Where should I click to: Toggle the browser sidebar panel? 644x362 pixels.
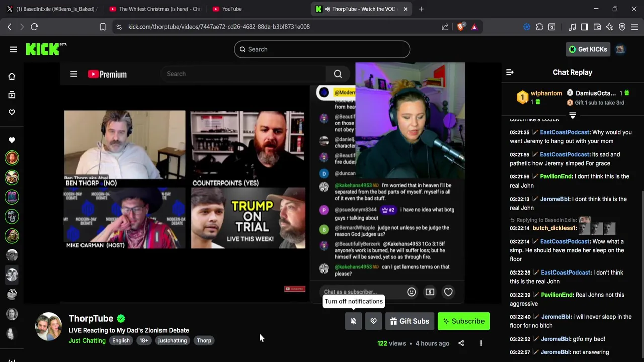[584, 27]
